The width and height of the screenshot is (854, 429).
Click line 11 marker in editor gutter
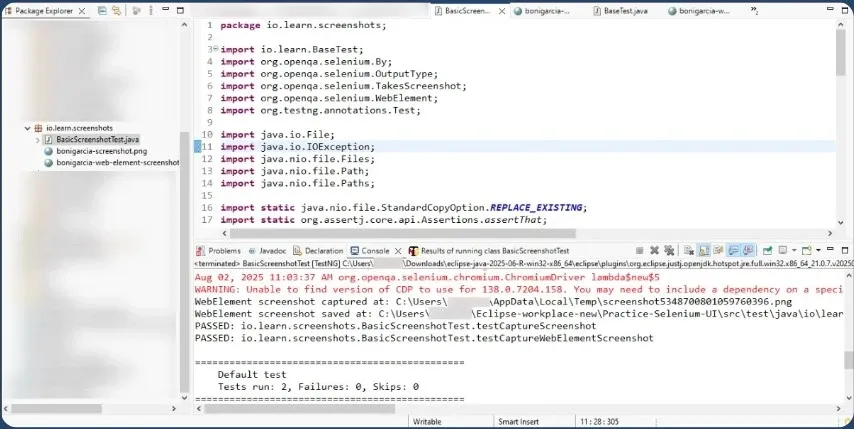[198, 147]
